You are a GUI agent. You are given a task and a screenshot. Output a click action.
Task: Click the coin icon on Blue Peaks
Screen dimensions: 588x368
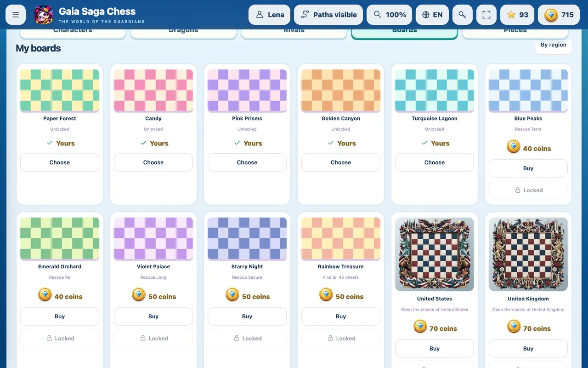pos(513,147)
